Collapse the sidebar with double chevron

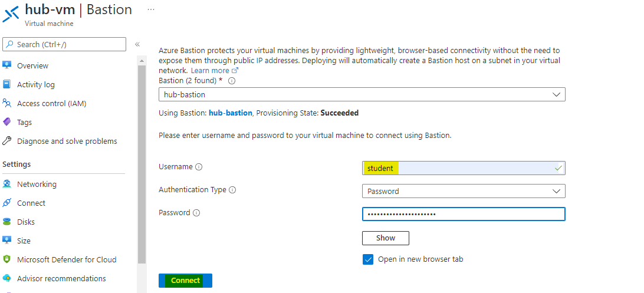coord(137,44)
